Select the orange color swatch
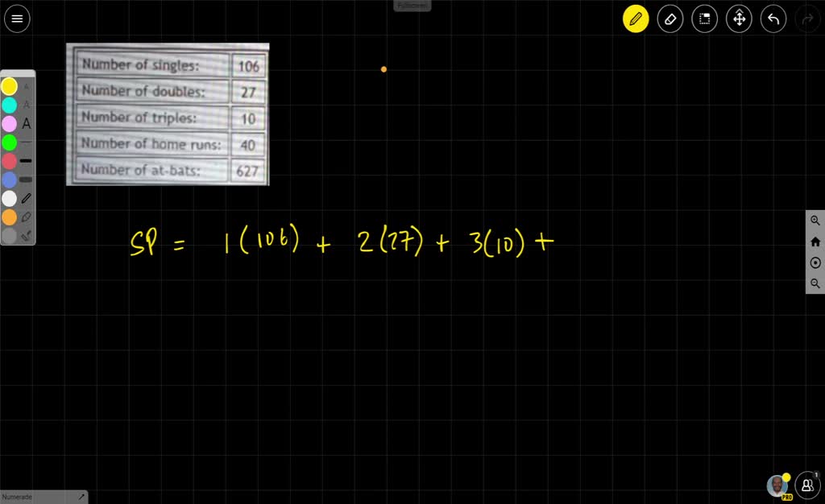Viewport: 825px width, 504px height. (9, 217)
